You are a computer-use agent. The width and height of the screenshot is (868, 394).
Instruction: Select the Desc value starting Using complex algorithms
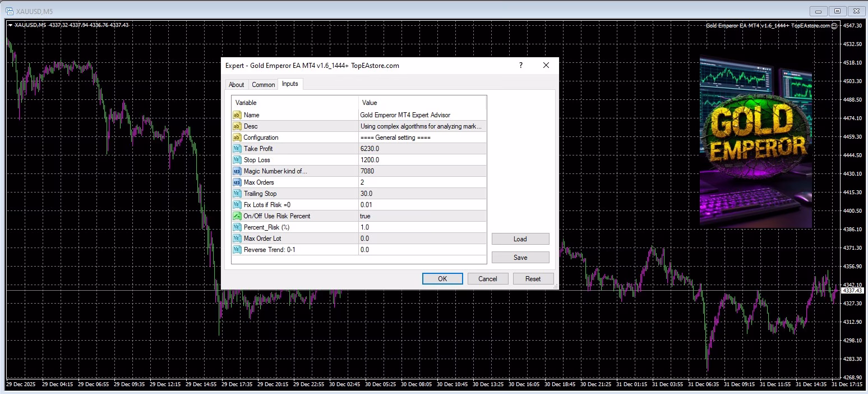click(x=422, y=126)
